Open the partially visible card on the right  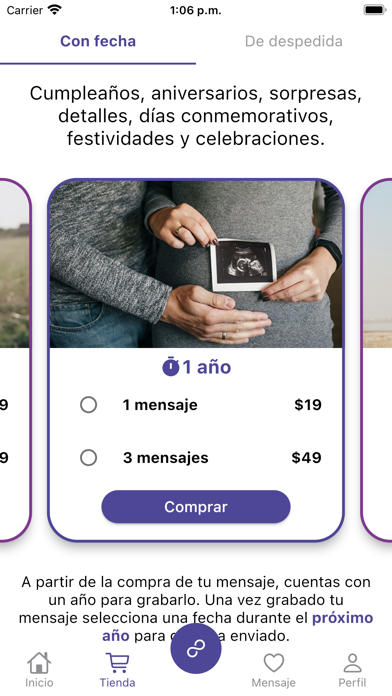pyautogui.click(x=376, y=360)
